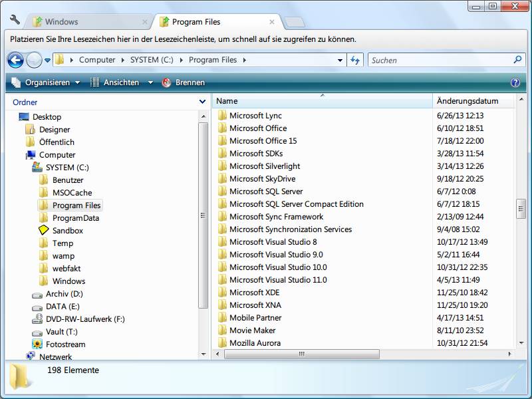Viewport: 532px width, 399px height.
Task: Expand the arrow after Program Files breadcrumb
Action: point(244,60)
